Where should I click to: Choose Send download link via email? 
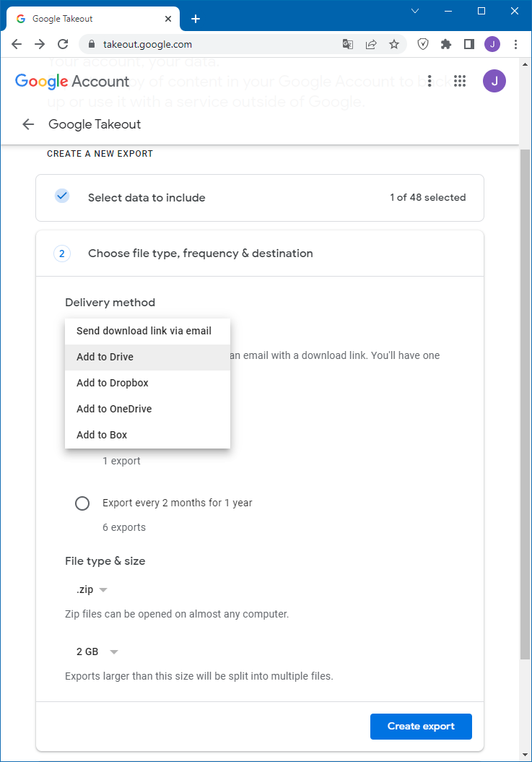pyautogui.click(x=147, y=331)
